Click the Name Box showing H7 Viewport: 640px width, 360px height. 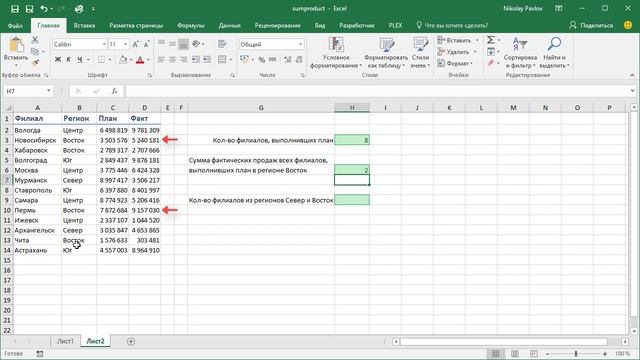coord(28,91)
